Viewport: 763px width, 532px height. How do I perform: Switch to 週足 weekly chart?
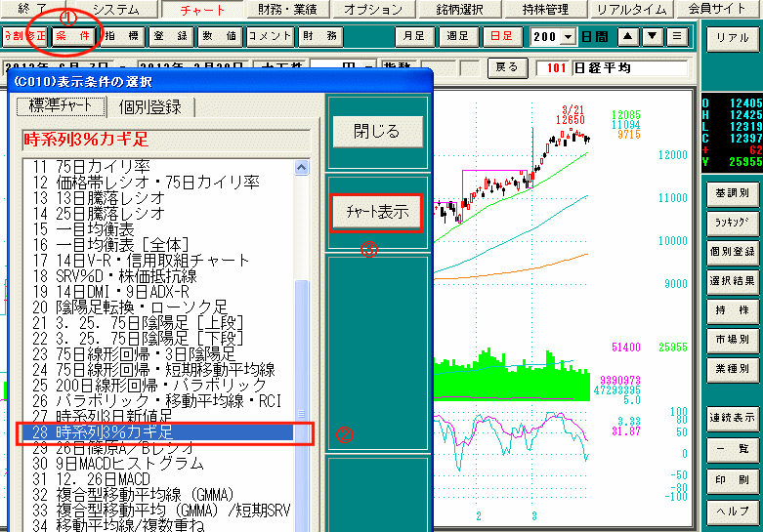point(458,36)
